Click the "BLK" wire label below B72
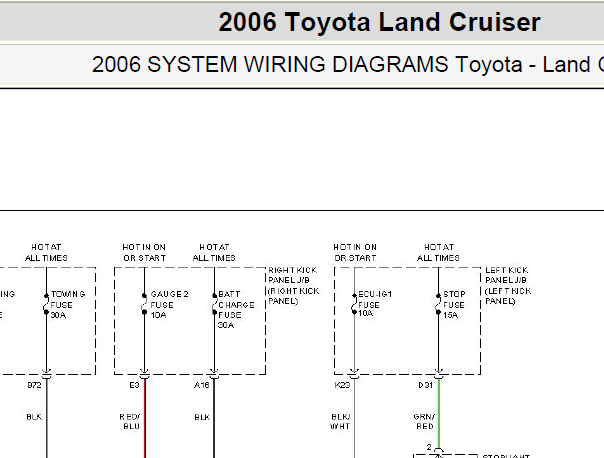 pyautogui.click(x=34, y=417)
